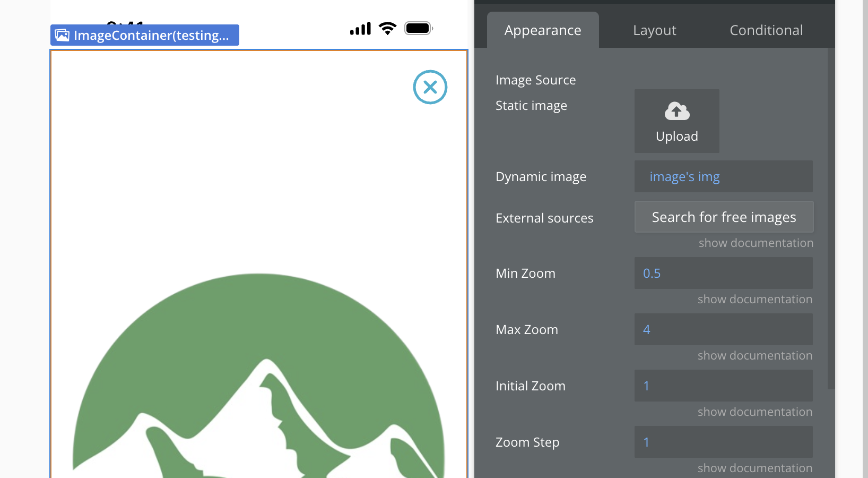This screenshot has height=478, width=868.
Task: View documentation link under Initial Zoom
Action: (x=754, y=412)
